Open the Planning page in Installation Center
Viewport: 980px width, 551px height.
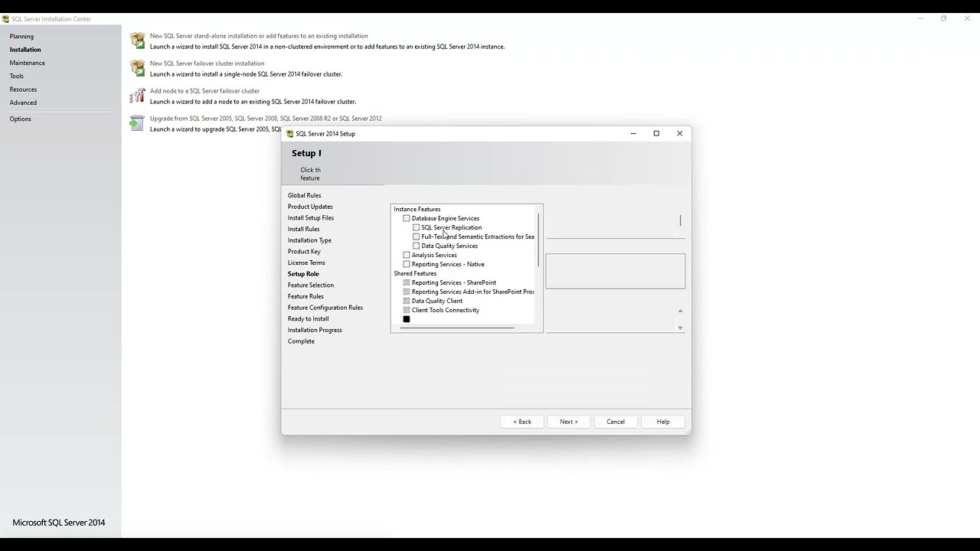[21, 36]
